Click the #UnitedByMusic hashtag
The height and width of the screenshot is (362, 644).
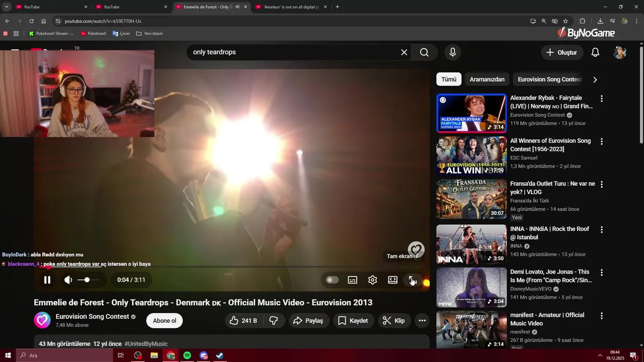[146, 344]
